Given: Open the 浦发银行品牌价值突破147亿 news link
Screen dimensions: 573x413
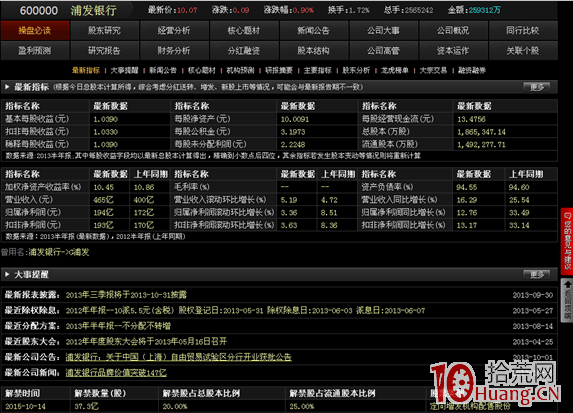Looking at the screenshot, I should [x=116, y=373].
